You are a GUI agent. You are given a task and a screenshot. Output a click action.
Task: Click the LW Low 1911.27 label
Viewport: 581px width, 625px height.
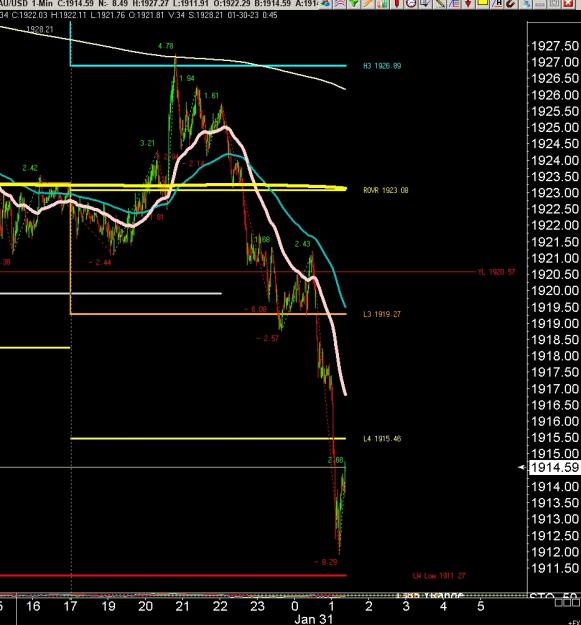point(439,576)
